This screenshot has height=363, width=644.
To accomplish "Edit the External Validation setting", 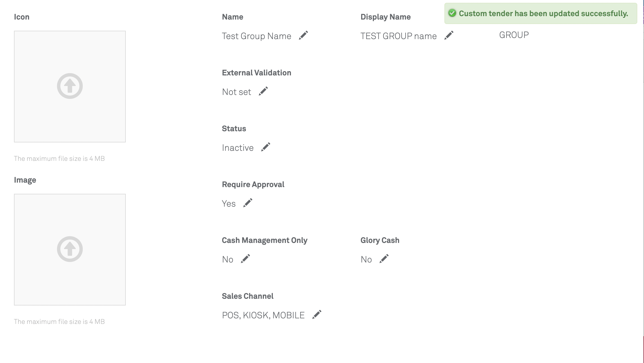I will pyautogui.click(x=263, y=91).
